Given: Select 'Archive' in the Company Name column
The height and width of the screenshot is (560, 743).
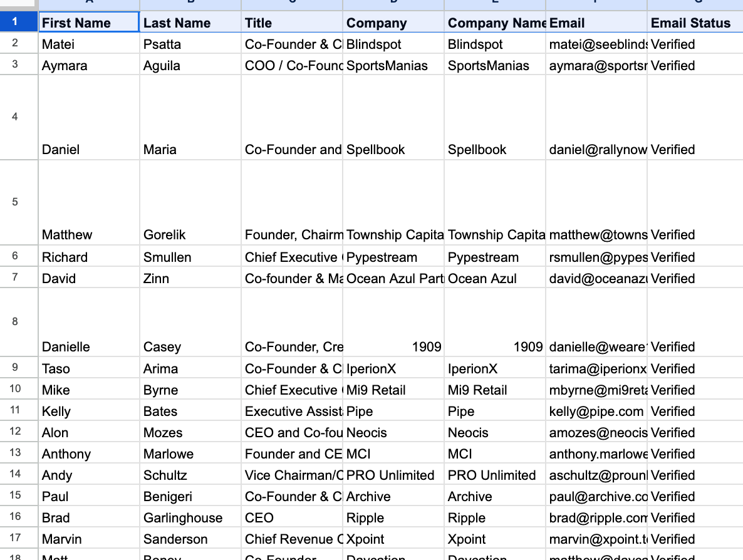Looking at the screenshot, I should [x=495, y=495].
